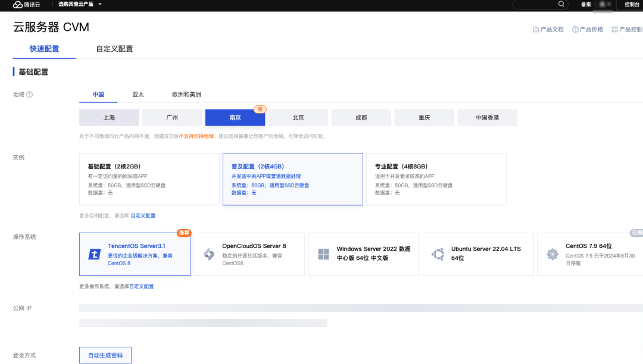643x364 pixels.
Task: Choose 南京 region
Action: [x=235, y=118]
